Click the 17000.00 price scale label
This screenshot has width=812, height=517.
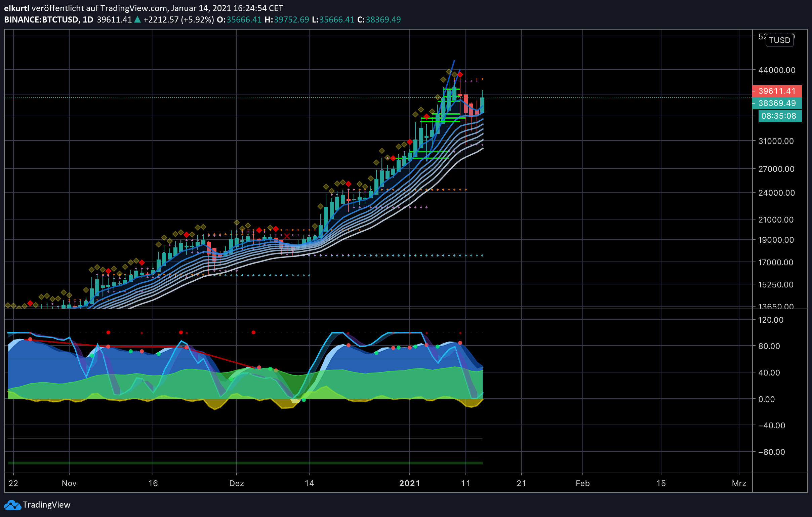pyautogui.click(x=776, y=263)
